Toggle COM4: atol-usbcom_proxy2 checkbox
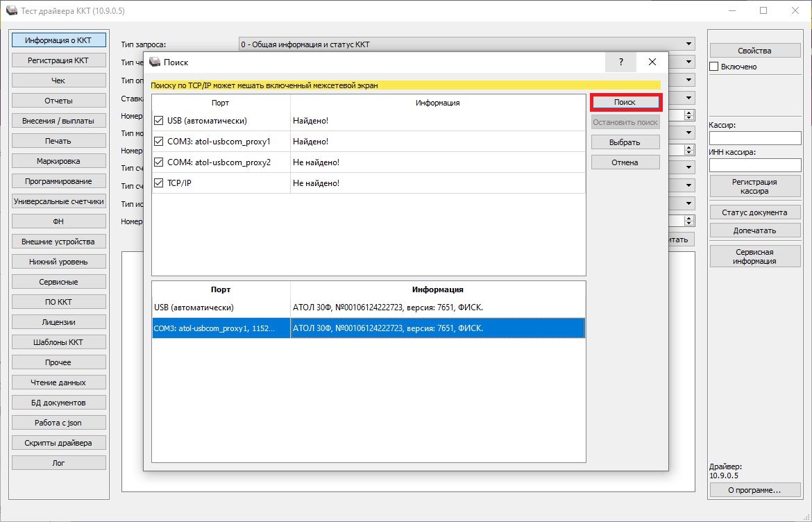 click(159, 162)
